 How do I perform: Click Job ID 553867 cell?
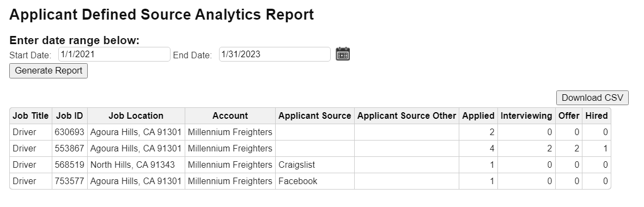(x=70, y=148)
